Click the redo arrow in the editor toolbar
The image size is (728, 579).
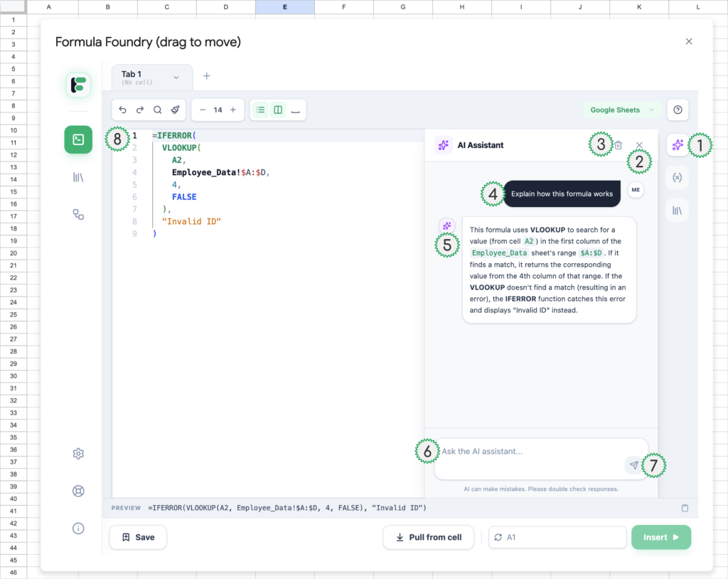pyautogui.click(x=140, y=110)
